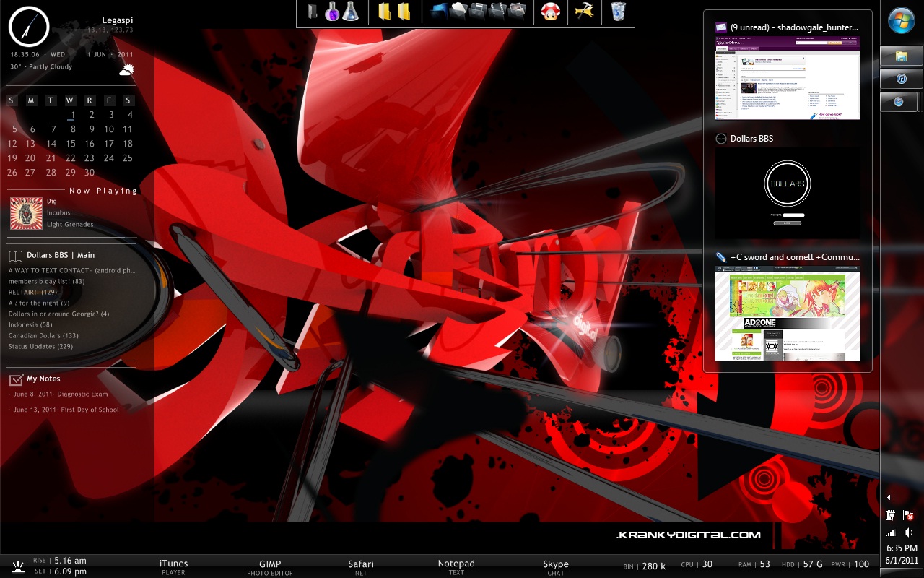Open 'A WAY TO TEXT CONTACT~' thread
The height and width of the screenshot is (578, 924).
(x=72, y=270)
